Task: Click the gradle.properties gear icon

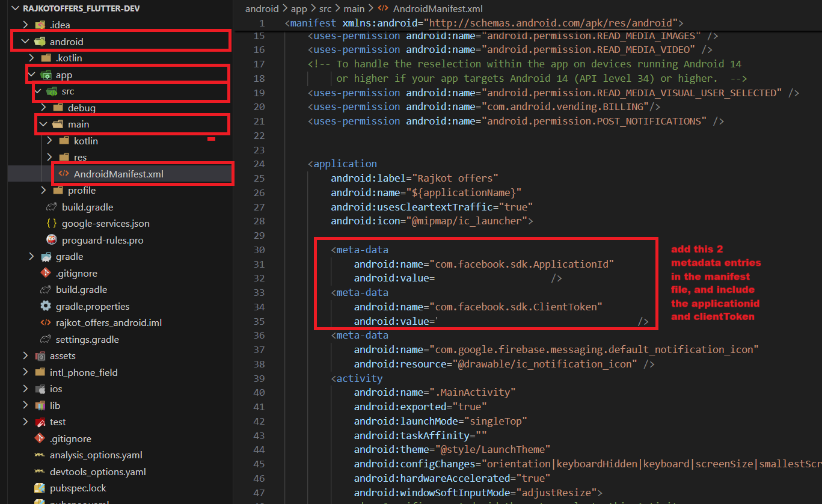Action: coord(46,306)
